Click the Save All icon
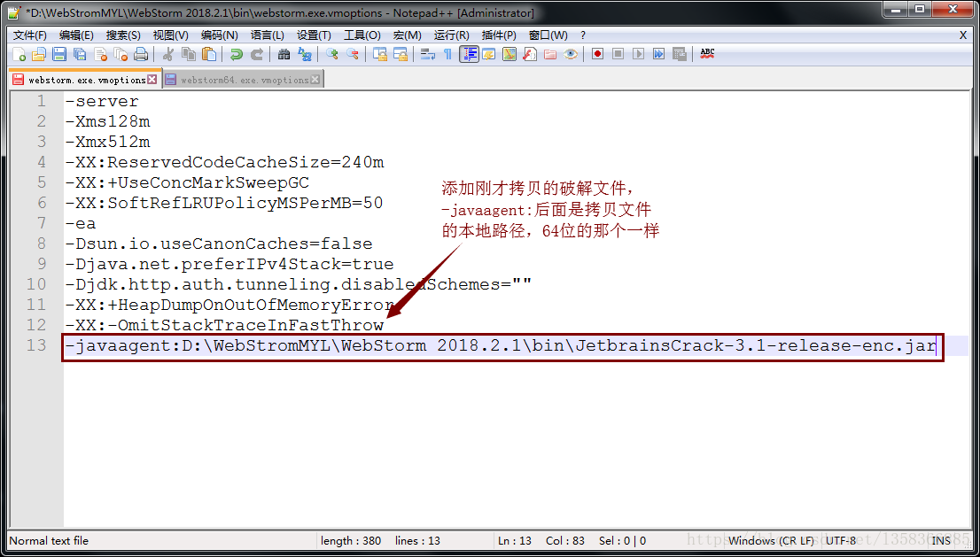 point(80,54)
